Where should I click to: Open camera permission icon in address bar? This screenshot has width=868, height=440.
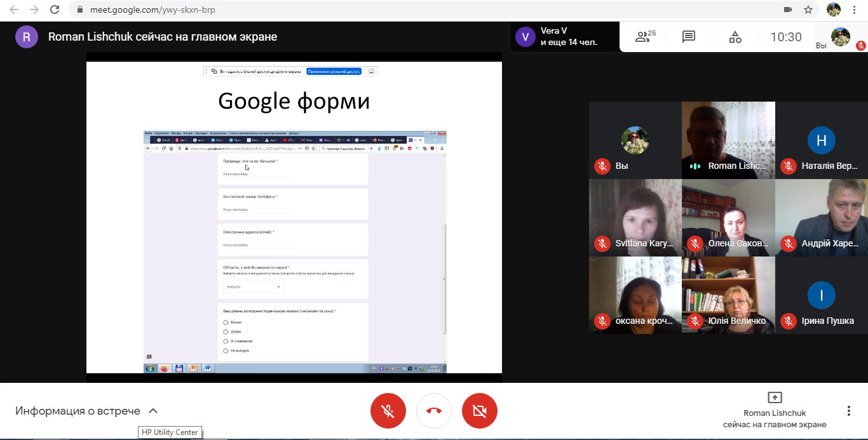pos(788,10)
